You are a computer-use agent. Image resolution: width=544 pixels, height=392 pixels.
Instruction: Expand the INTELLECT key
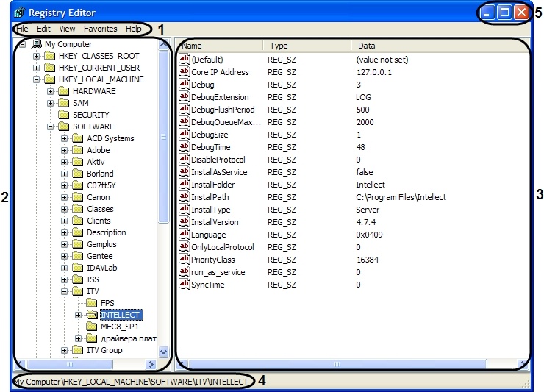click(x=79, y=315)
